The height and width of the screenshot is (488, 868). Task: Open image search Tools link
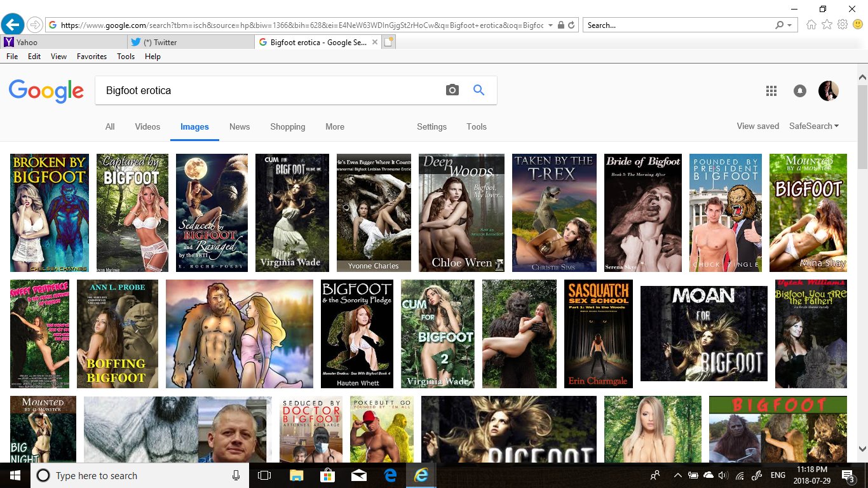coord(477,127)
